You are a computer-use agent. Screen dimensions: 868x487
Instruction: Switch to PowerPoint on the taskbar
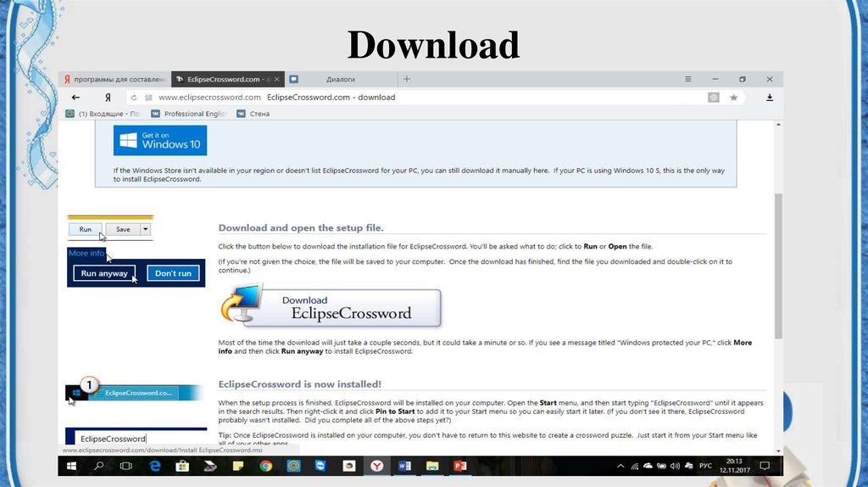coord(460,466)
